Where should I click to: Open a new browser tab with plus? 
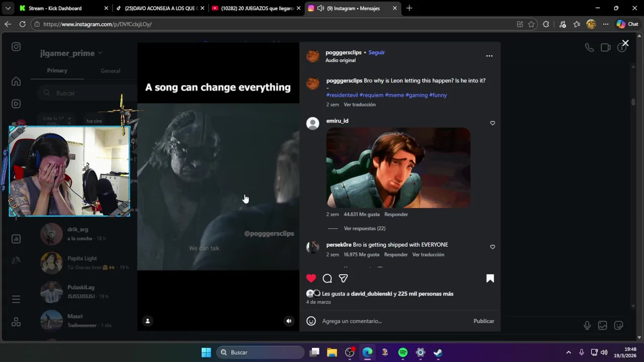409,8
